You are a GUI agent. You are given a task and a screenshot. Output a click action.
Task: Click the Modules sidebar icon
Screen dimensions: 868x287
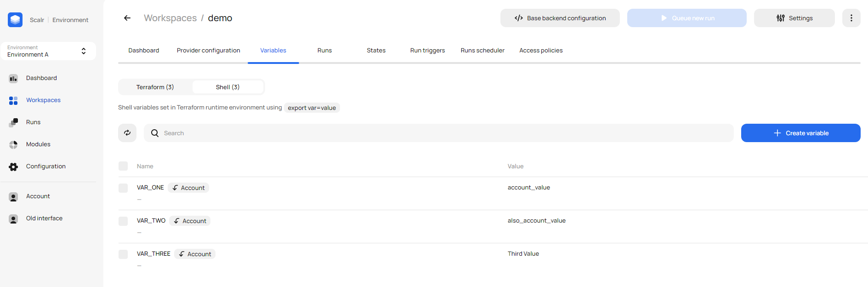[x=13, y=144]
